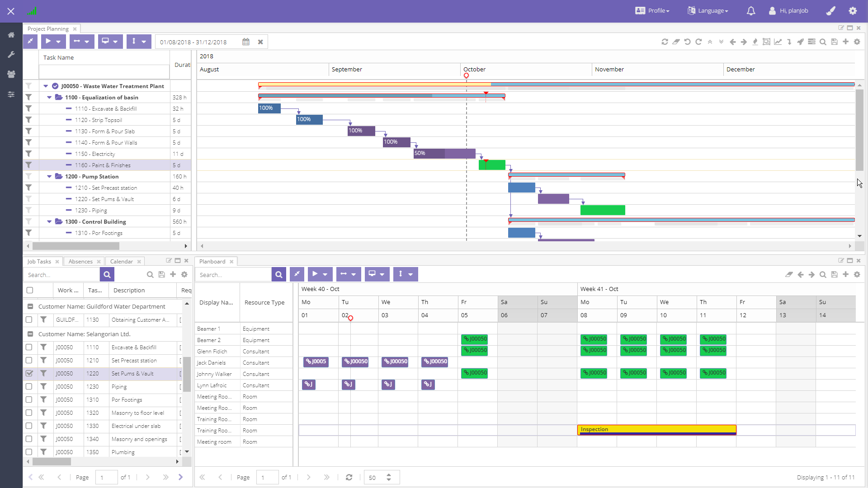The width and height of the screenshot is (868, 488).
Task: Uncheck the selected checkbox for Set Pums & Vault
Action: tap(29, 373)
